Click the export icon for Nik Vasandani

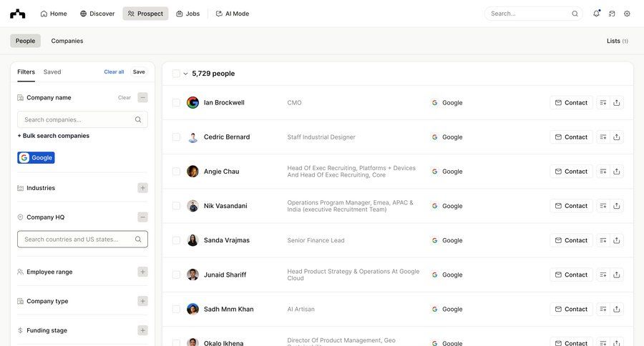617,206
